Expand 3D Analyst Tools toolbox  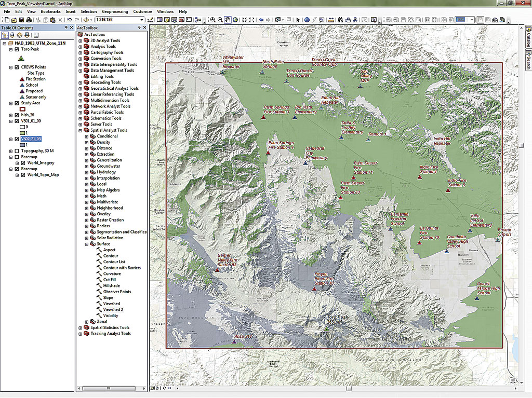click(x=81, y=40)
